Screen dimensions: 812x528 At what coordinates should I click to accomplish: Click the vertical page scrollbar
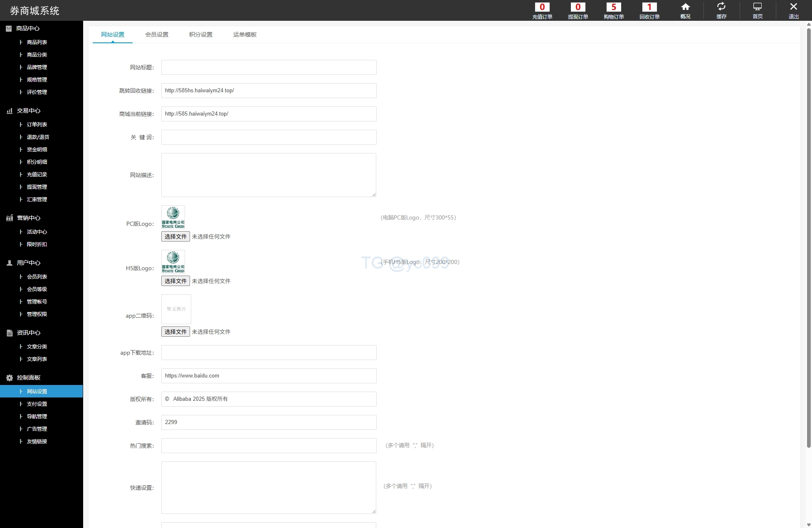(x=809, y=237)
